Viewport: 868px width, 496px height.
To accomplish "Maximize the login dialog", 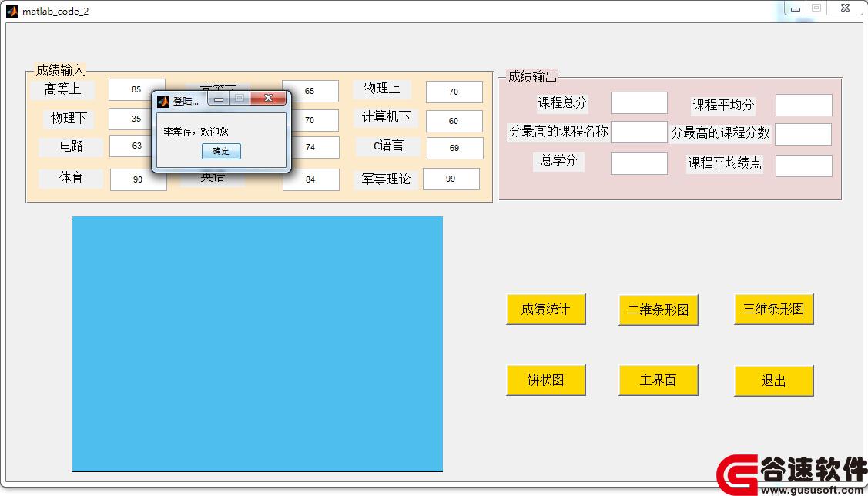I will point(240,98).
